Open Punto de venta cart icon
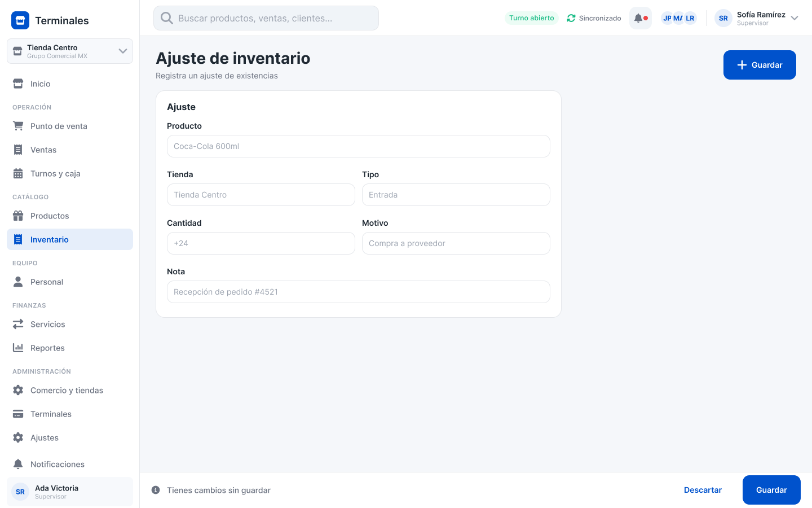The width and height of the screenshot is (812, 508). coord(18,126)
